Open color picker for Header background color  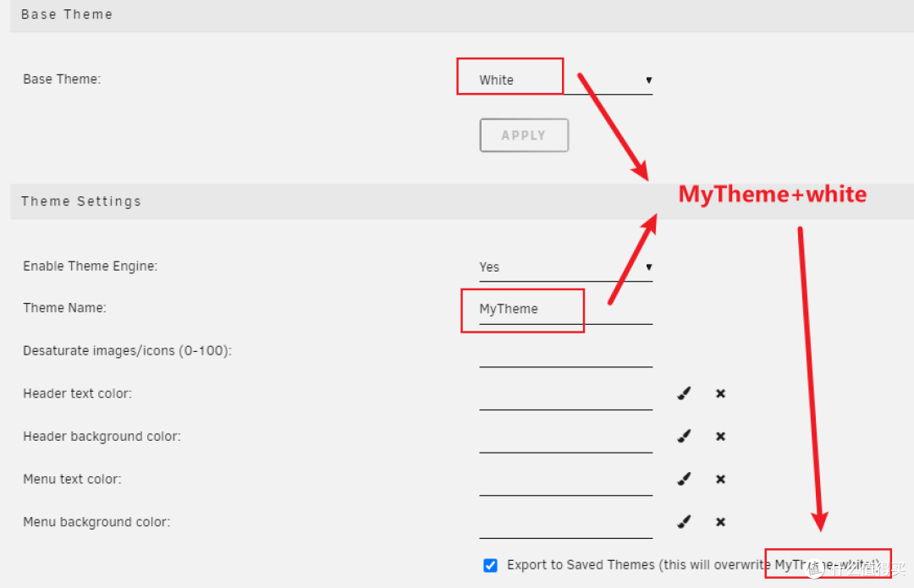(684, 437)
